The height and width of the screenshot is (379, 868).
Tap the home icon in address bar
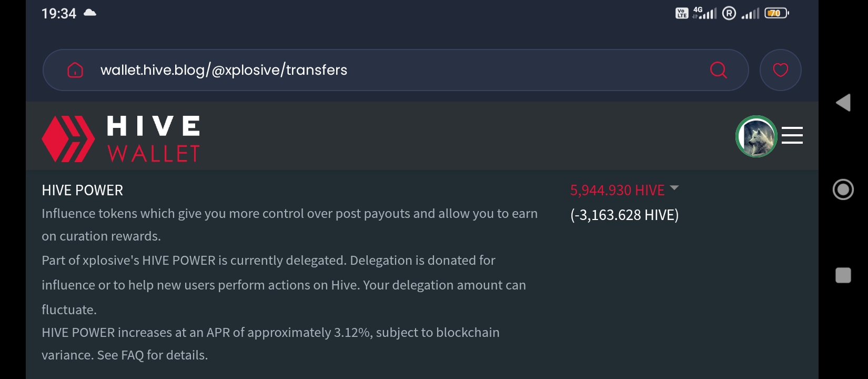75,70
